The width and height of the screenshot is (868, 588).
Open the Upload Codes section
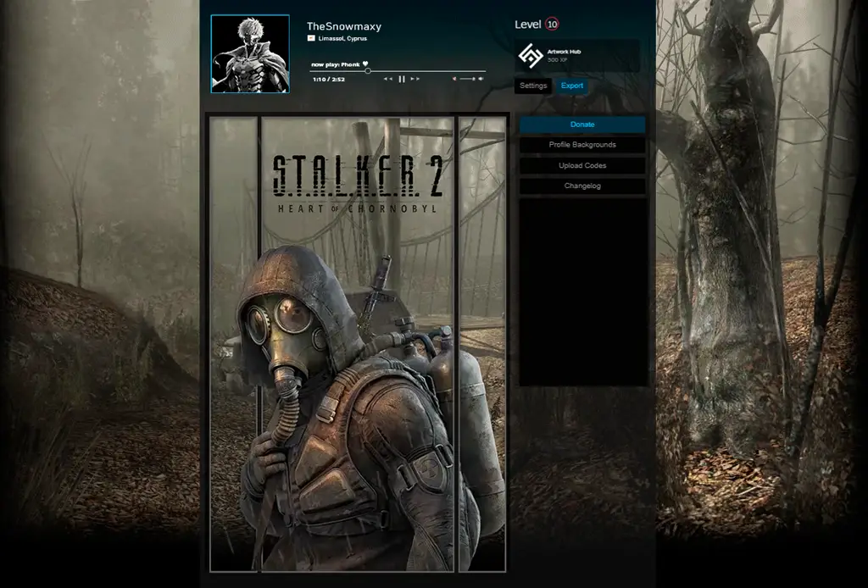coord(582,165)
